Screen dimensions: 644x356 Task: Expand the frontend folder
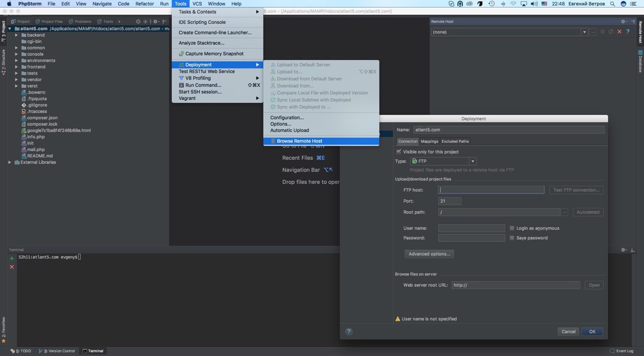coord(17,67)
